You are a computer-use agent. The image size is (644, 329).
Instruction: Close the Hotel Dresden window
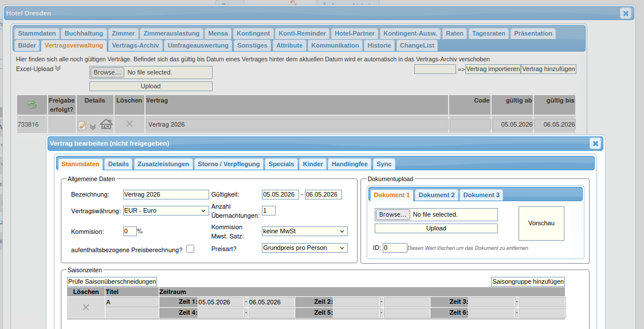click(x=626, y=13)
